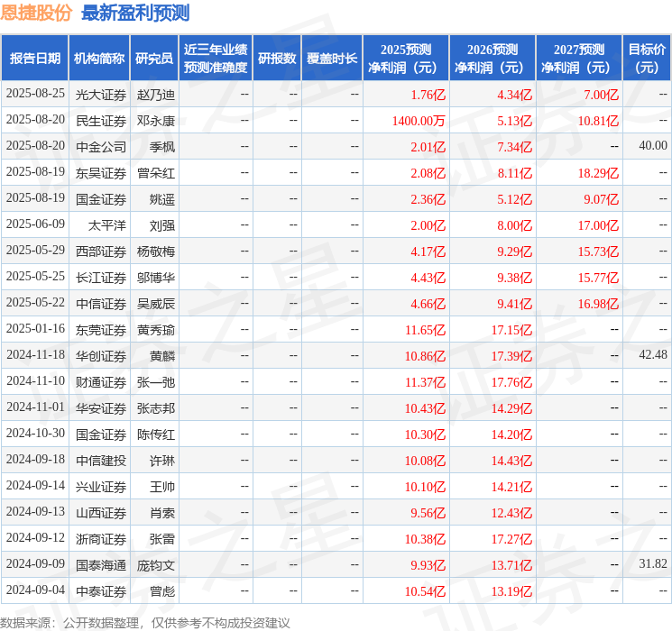Select the 2026预测净利润 column header
Viewport: 672px width, 631px height.
pos(492,59)
